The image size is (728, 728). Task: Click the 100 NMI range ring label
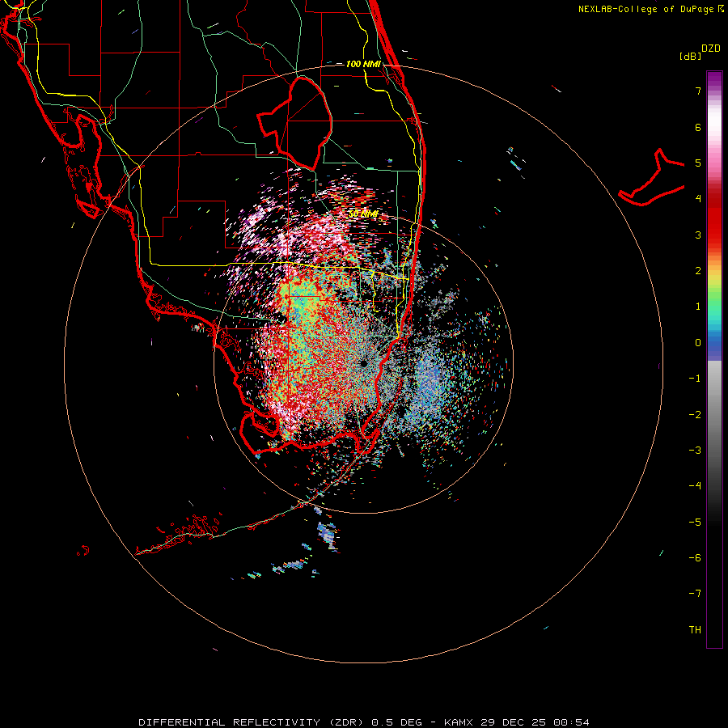point(363,64)
